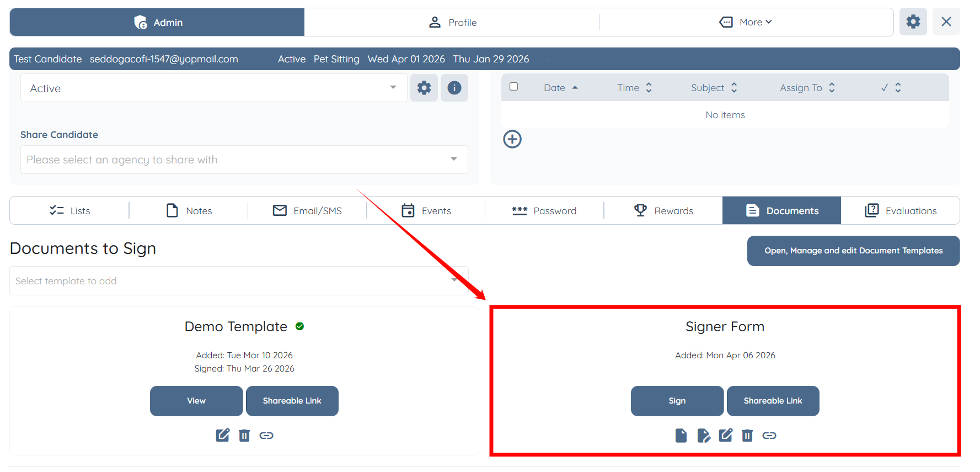Click the copy link icon under Signer Form
The width and height of the screenshot is (980, 472).
[x=769, y=436]
